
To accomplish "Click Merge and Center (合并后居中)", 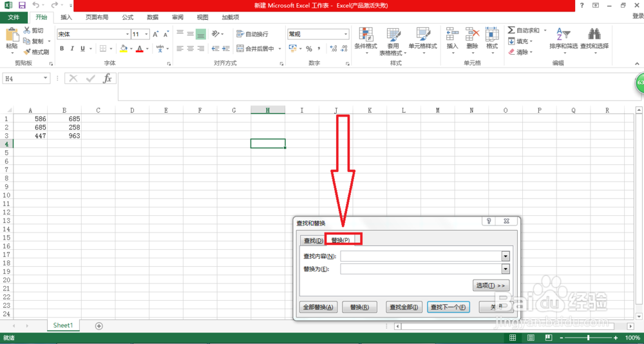I will [256, 48].
